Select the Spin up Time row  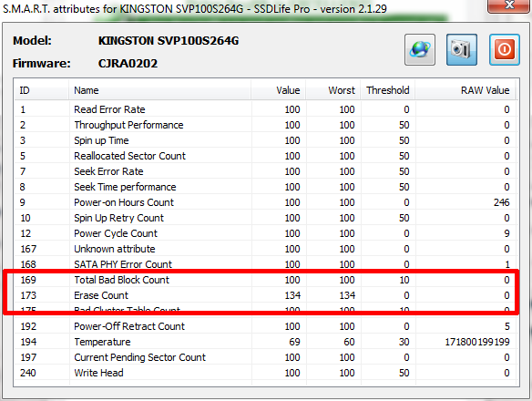pyautogui.click(x=265, y=140)
